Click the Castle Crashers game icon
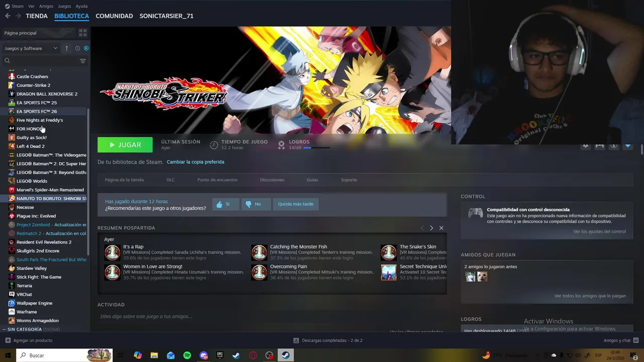The width and height of the screenshot is (644, 362). [12, 76]
